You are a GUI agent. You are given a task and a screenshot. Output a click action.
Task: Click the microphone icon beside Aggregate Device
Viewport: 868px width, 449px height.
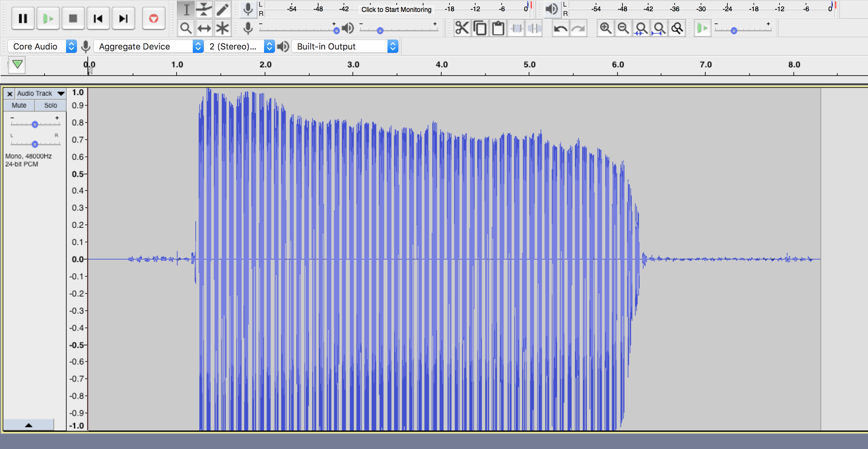pos(85,47)
